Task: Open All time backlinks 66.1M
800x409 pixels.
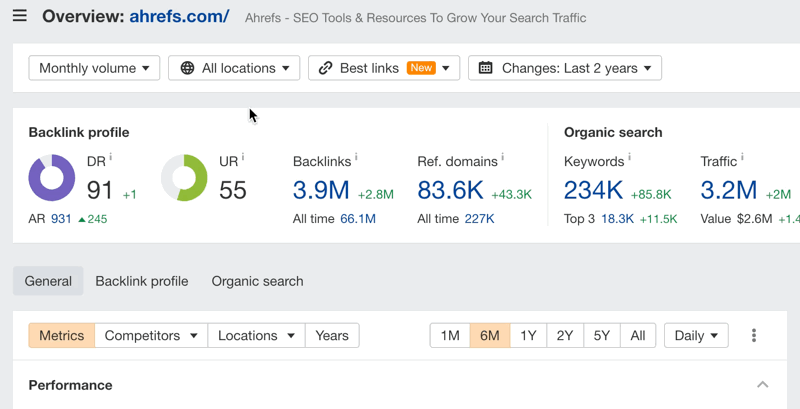Action: (x=358, y=219)
